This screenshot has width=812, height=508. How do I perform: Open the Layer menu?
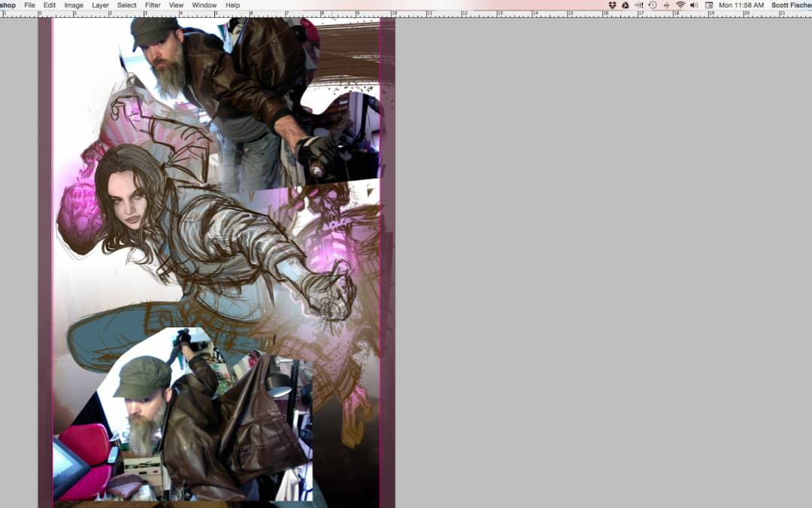point(100,5)
